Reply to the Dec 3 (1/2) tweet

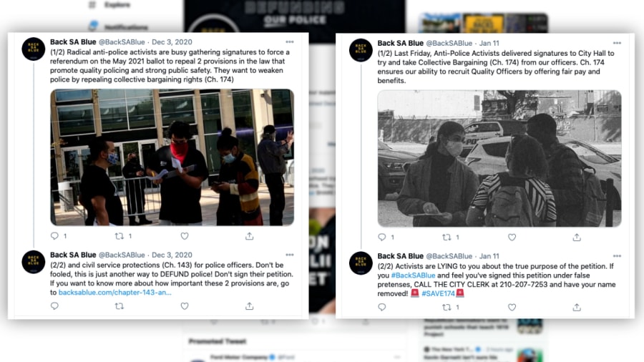[54, 236]
